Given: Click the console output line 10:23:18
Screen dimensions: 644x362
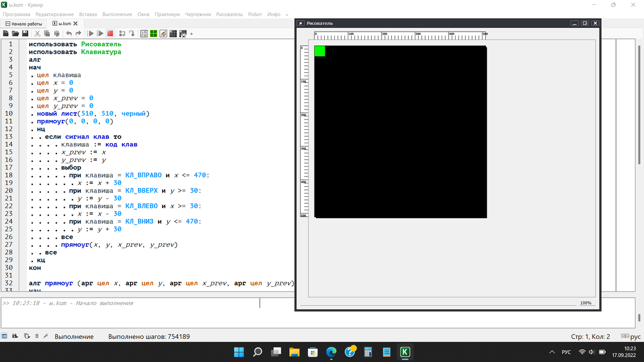Looking at the screenshot, I should coord(68,303).
